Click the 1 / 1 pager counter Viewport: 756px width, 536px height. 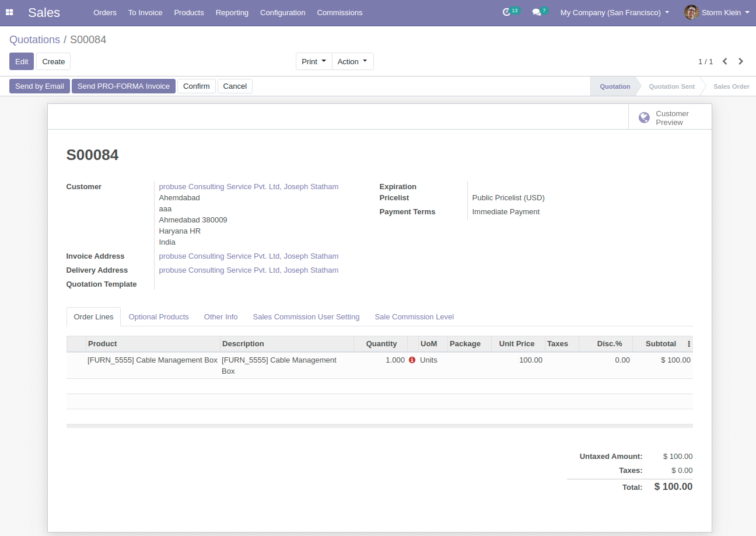[705, 61]
